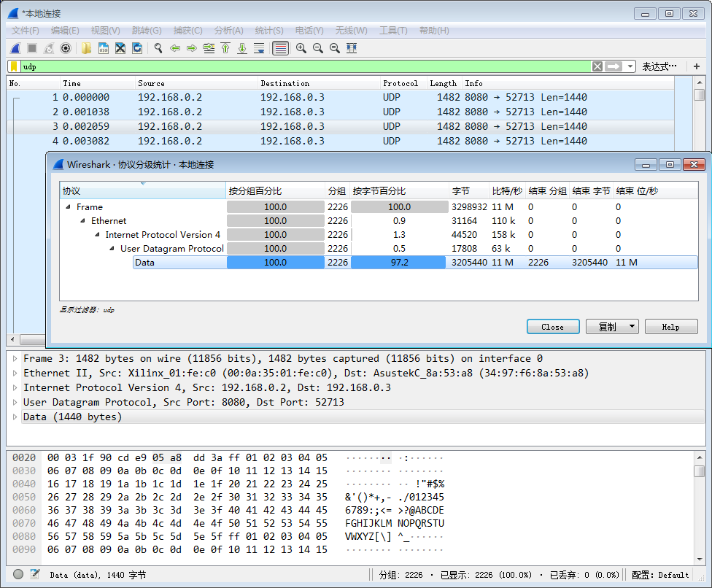Close this capture file icon
The height and width of the screenshot is (588, 712).
[x=120, y=48]
